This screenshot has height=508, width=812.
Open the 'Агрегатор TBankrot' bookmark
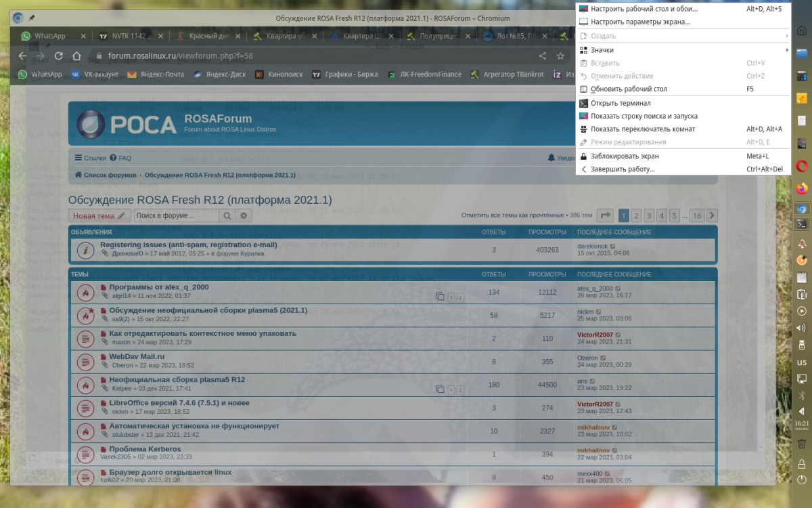(507, 75)
